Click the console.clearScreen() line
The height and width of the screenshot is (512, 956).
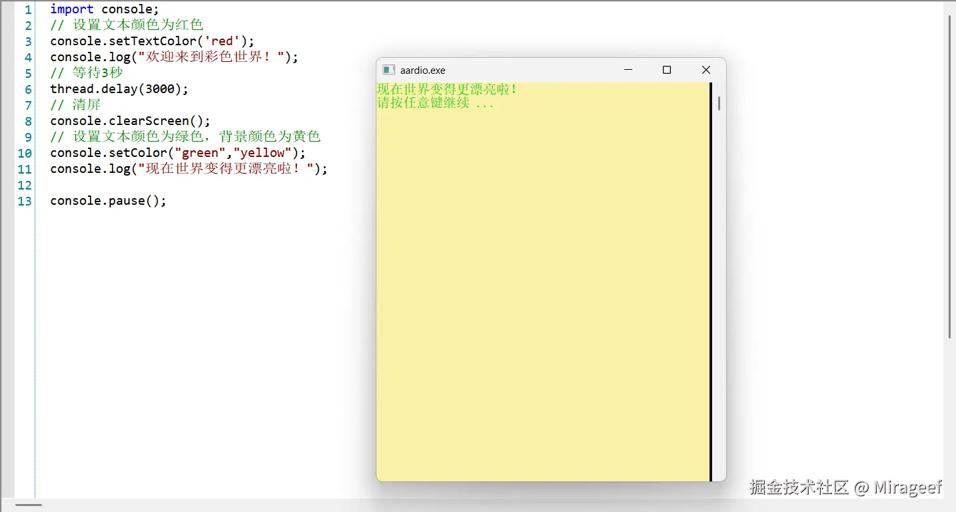tap(130, 121)
